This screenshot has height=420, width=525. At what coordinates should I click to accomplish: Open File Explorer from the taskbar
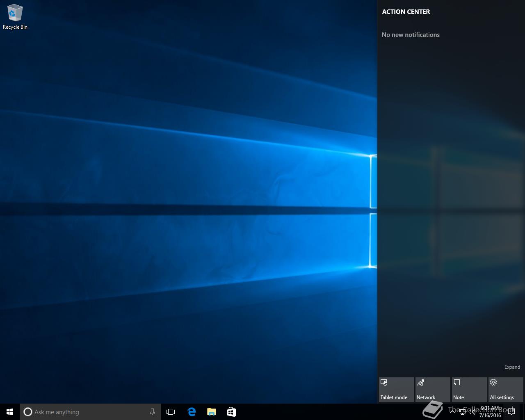pyautogui.click(x=211, y=412)
